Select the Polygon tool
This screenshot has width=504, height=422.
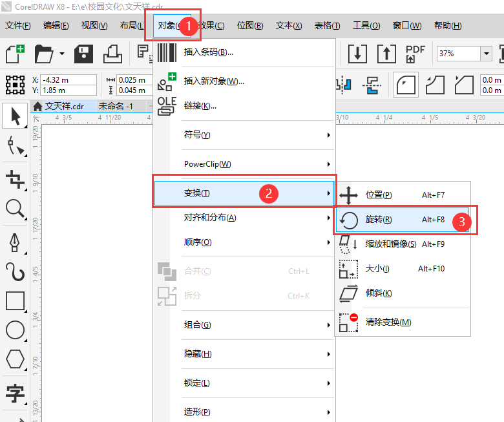pyautogui.click(x=15, y=359)
